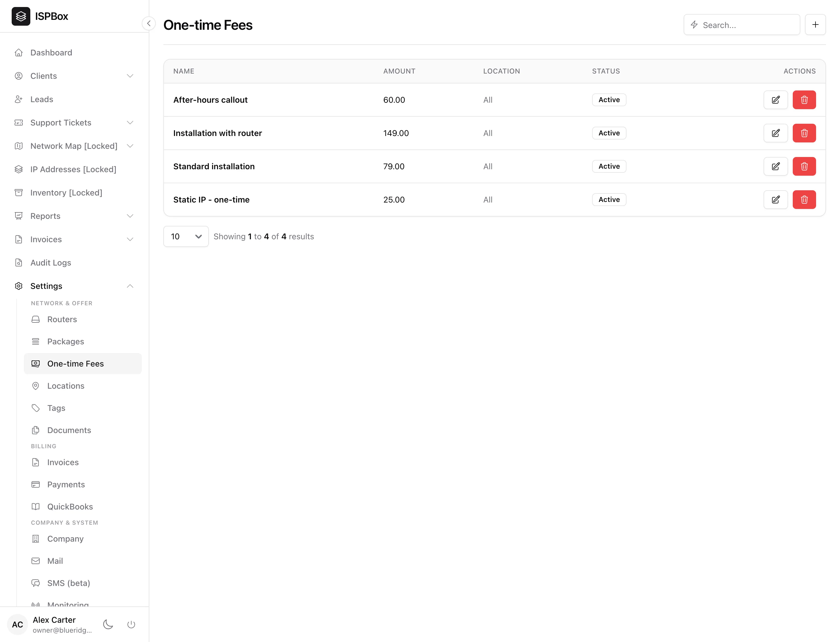Click the ISPBox logo icon
Screen dimensions: 840x642
[x=21, y=16]
